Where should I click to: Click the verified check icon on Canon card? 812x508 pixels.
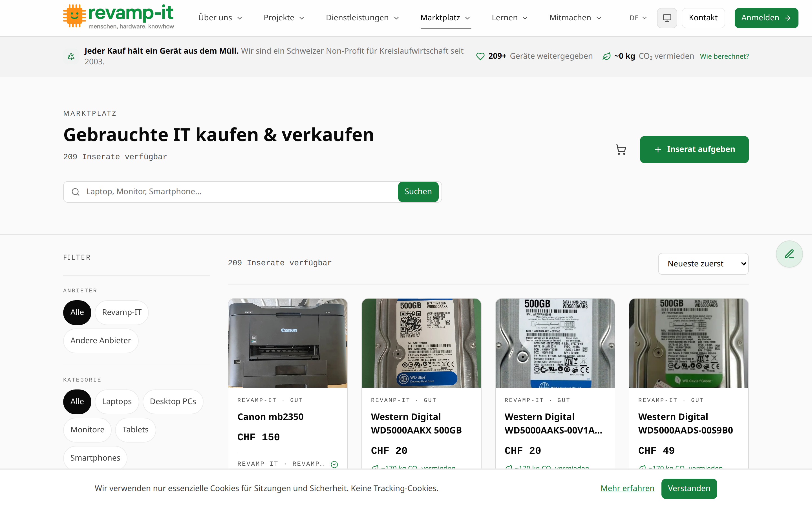point(334,464)
